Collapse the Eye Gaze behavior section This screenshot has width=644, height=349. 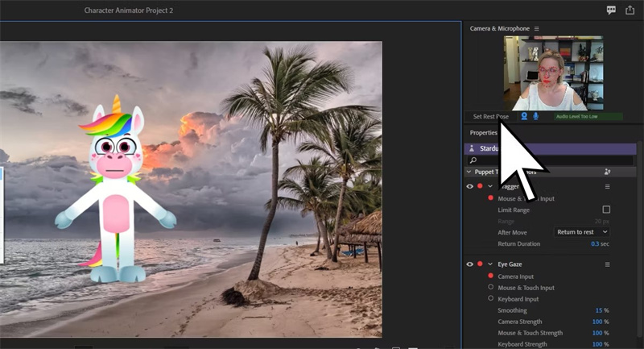click(x=489, y=264)
